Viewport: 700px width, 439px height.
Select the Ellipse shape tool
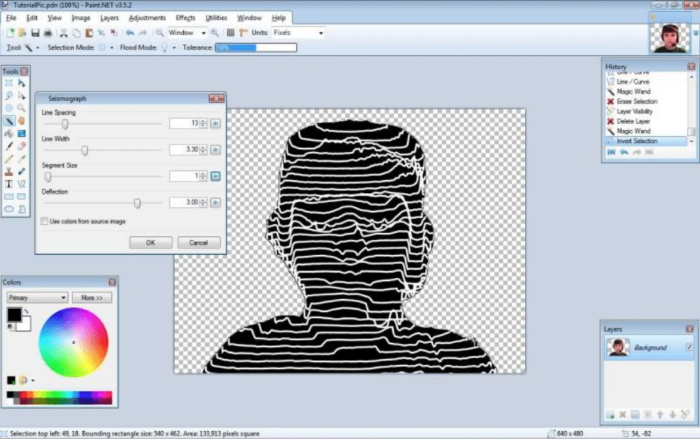8,209
